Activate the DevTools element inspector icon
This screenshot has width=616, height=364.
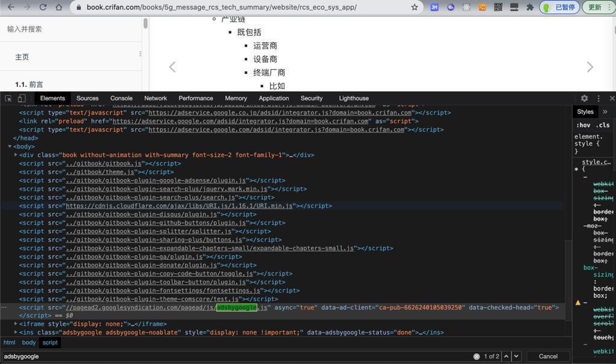pos(8,98)
